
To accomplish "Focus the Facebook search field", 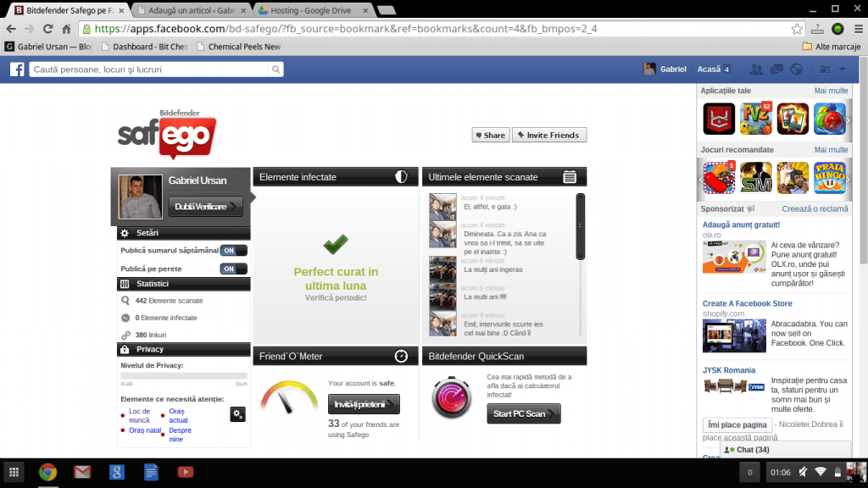I will pyautogui.click(x=149, y=69).
